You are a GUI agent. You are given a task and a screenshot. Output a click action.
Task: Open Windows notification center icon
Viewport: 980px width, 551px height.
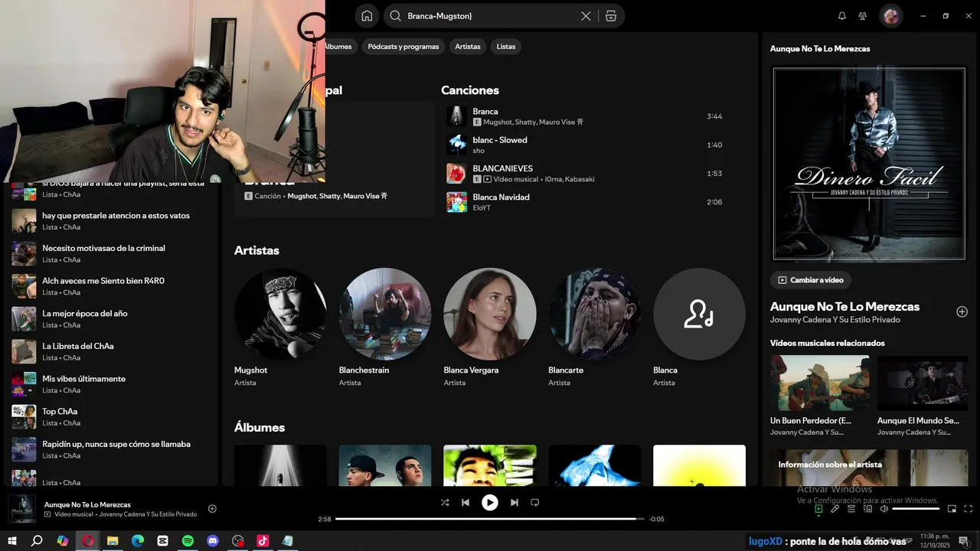pos(963,540)
